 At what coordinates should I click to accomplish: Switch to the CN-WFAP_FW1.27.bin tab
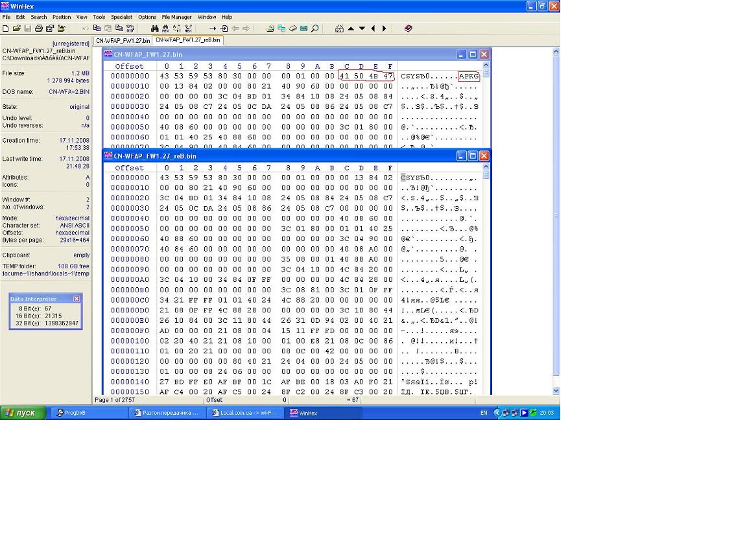coord(123,40)
